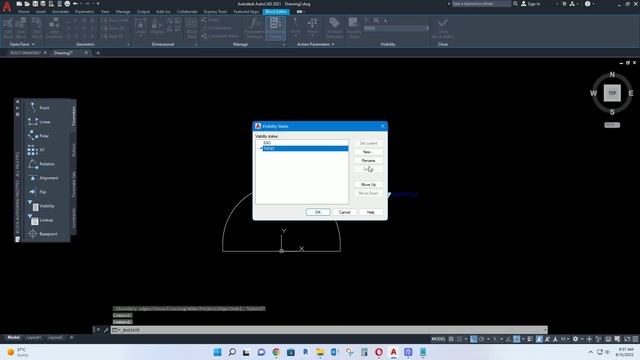Click Help in the Visibility States dialog
The width and height of the screenshot is (640, 360).
point(371,212)
